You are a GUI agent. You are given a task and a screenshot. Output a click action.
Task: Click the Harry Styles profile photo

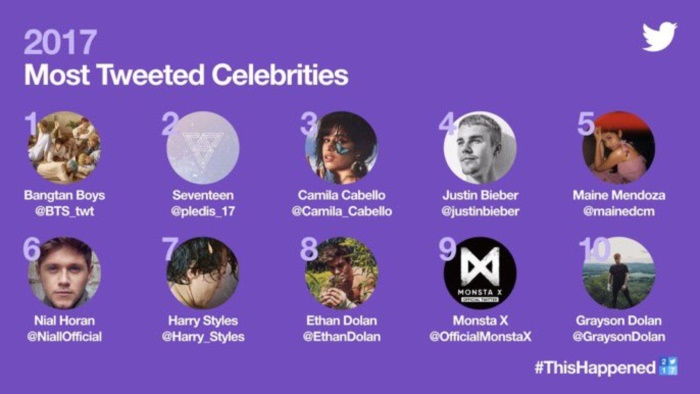203,273
